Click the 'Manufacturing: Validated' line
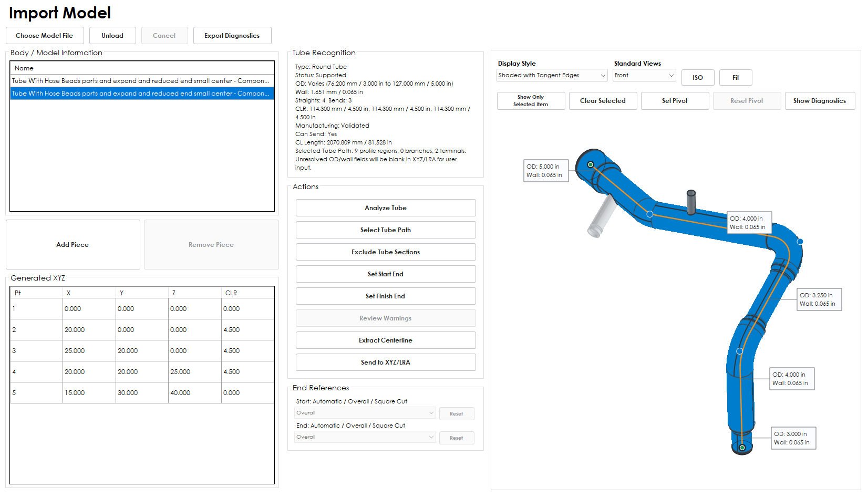 click(x=332, y=126)
